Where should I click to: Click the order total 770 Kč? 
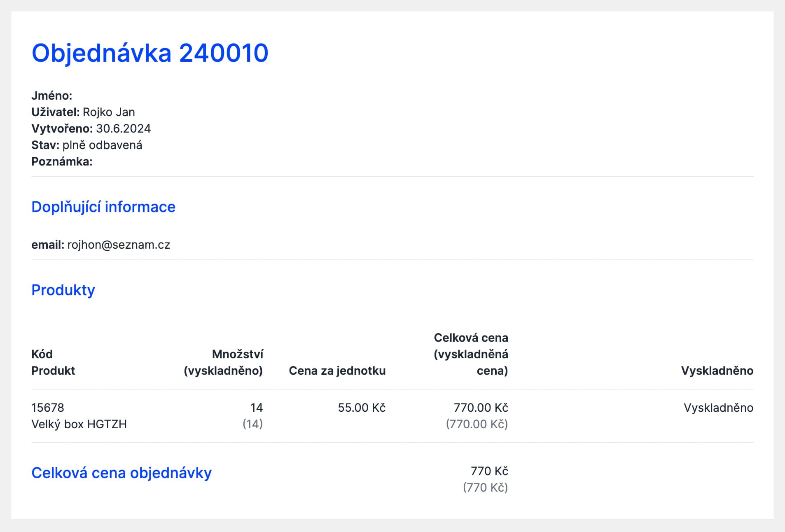[489, 471]
